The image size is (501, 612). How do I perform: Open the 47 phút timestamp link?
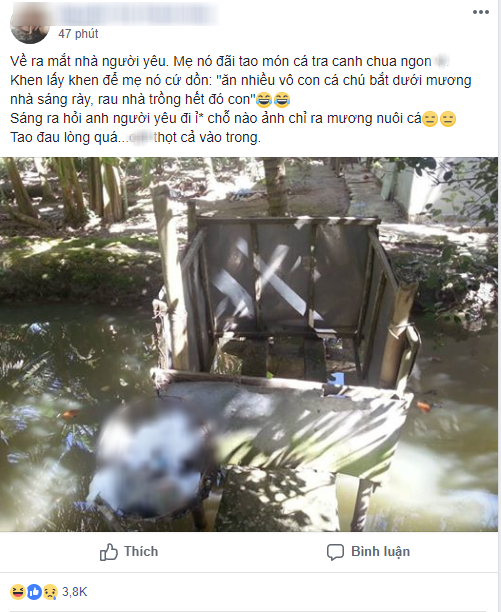(78, 34)
